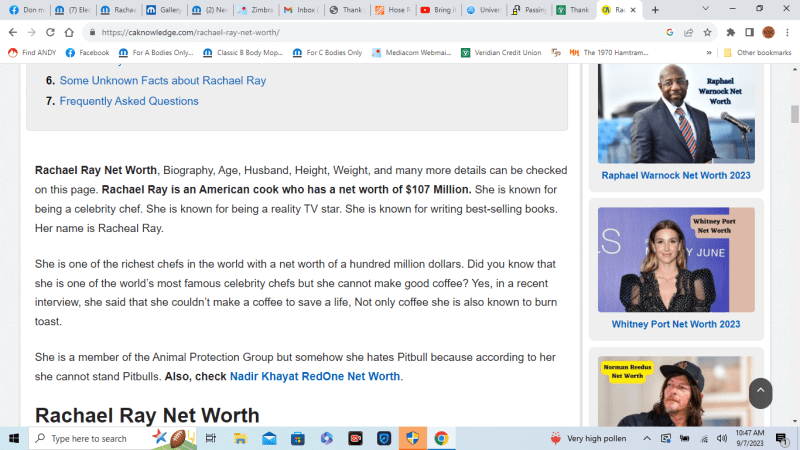Show hidden system tray icons
This screenshot has width=800, height=450.
click(647, 438)
